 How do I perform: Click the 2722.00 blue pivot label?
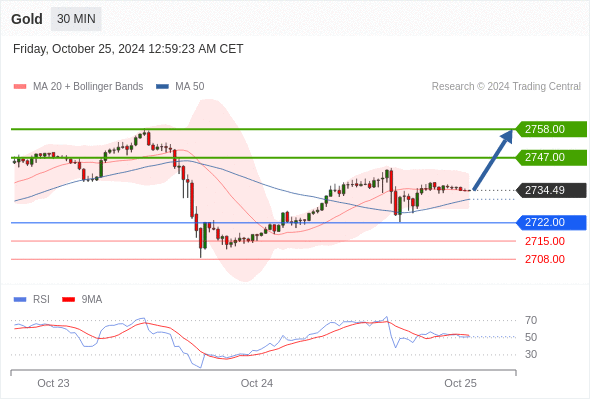click(x=551, y=222)
